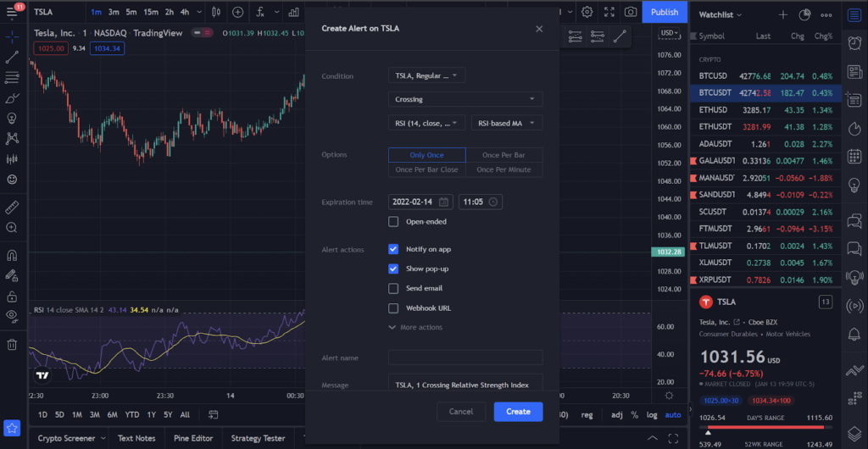This screenshot has width=868, height=449.
Task: Select the ruler measure tool
Action: coord(12,208)
